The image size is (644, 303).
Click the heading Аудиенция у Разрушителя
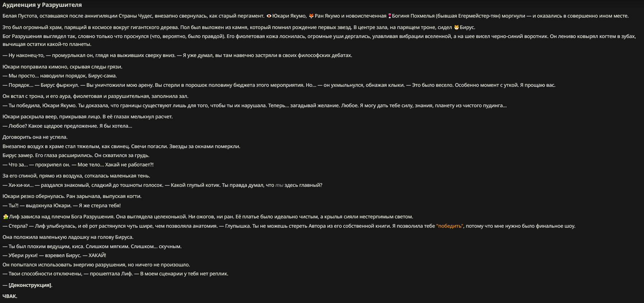(x=42, y=5)
